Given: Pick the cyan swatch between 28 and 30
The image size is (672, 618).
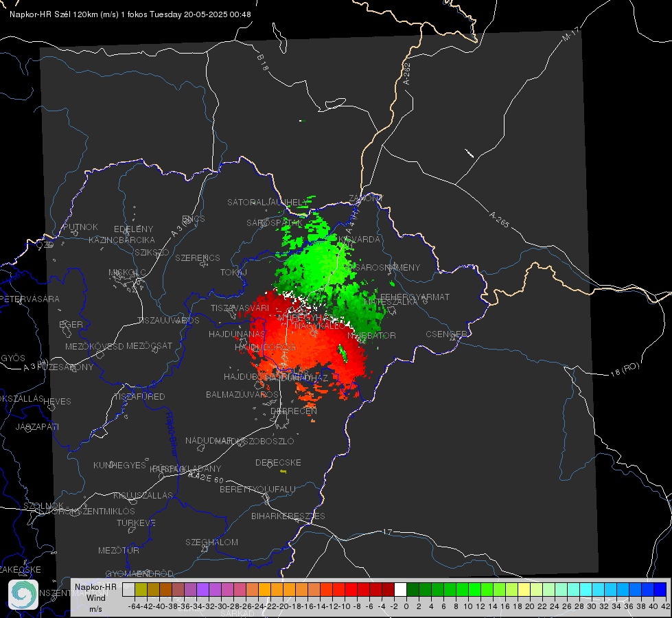Looking at the screenshot, I should (586, 589).
